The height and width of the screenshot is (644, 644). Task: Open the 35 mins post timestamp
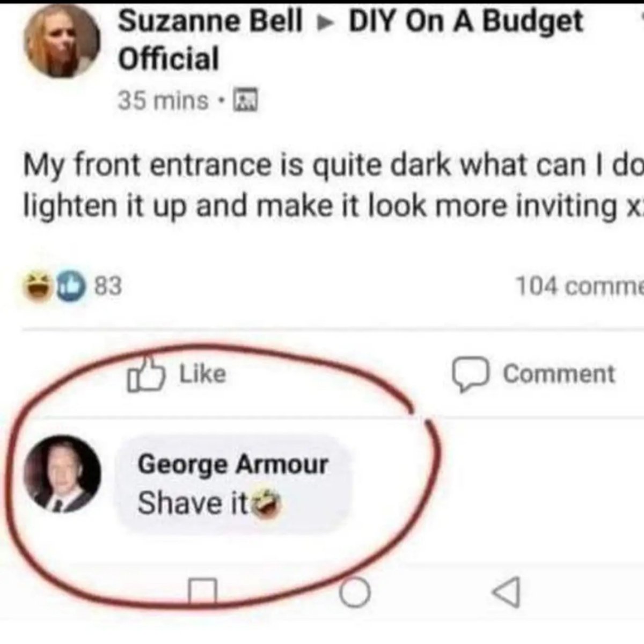pos(163,100)
